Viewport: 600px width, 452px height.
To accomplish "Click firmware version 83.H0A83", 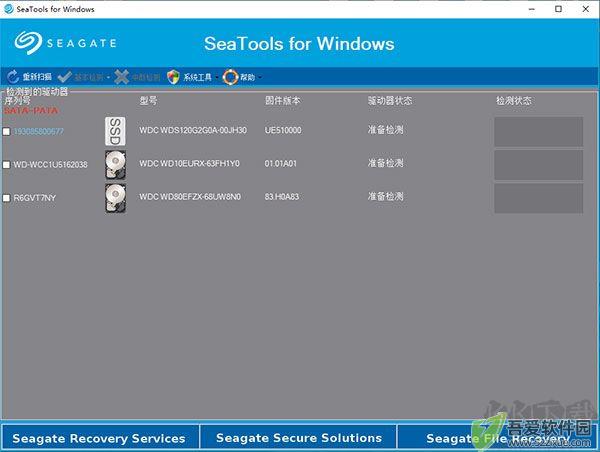I will coord(282,197).
